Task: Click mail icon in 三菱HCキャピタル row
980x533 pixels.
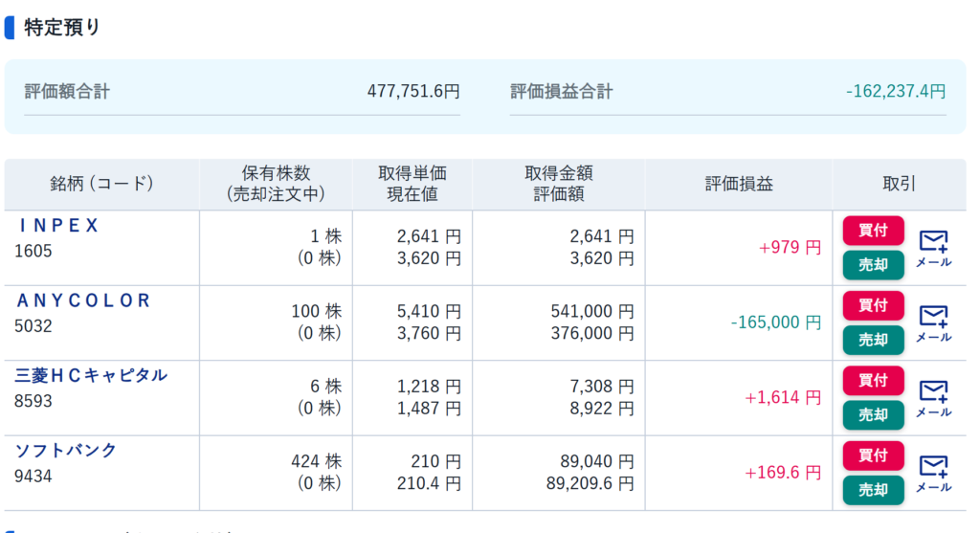Action: (933, 397)
